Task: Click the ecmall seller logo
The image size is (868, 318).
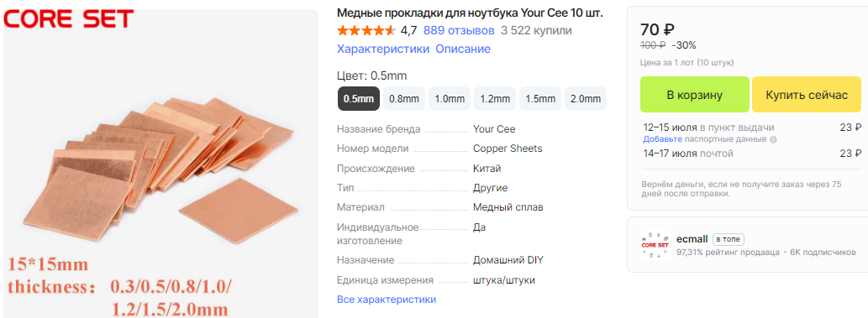Action: pos(655,244)
